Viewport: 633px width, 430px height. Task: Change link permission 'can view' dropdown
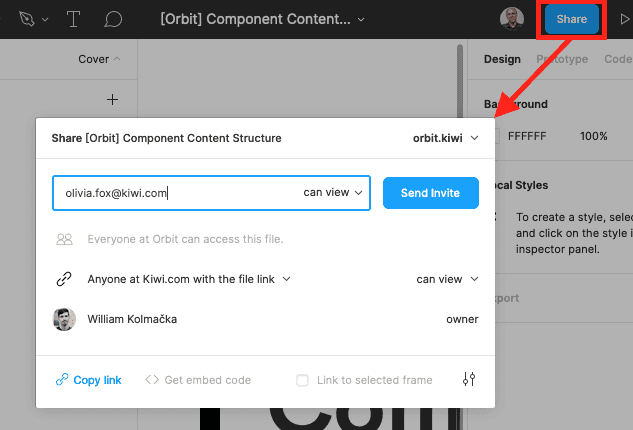tap(447, 279)
